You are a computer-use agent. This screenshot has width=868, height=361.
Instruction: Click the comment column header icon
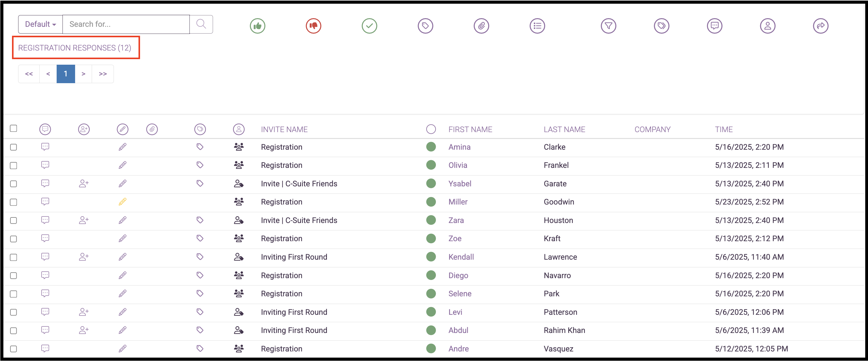45,129
